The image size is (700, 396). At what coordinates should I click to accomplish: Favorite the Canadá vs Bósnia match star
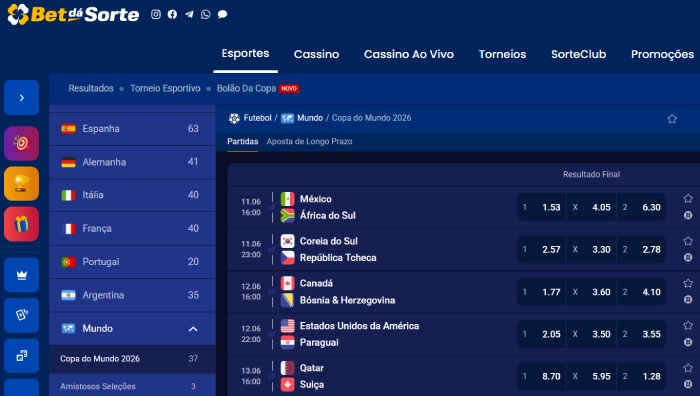tap(688, 283)
